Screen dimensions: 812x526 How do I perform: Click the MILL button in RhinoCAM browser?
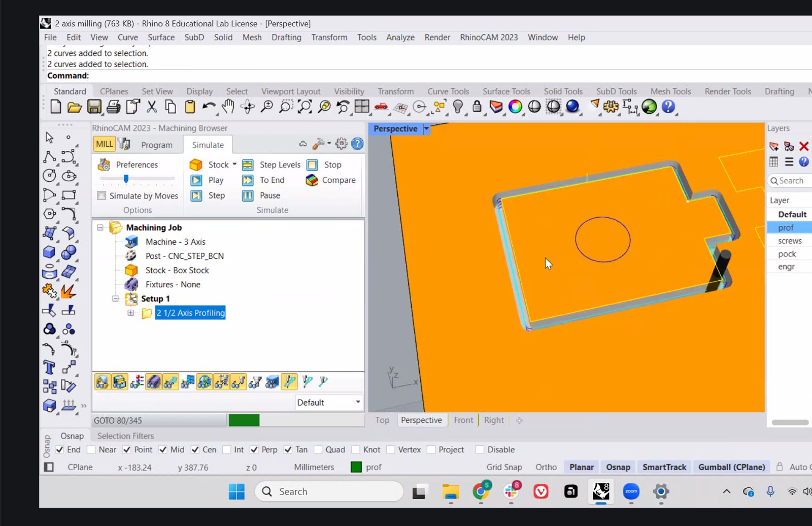(105, 144)
